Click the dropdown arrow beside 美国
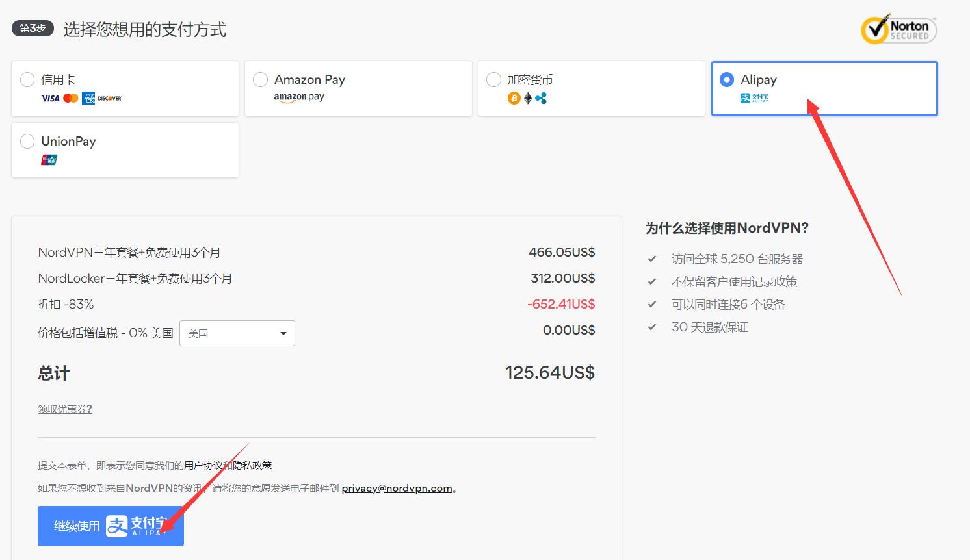Image resolution: width=970 pixels, height=560 pixels. tap(283, 333)
